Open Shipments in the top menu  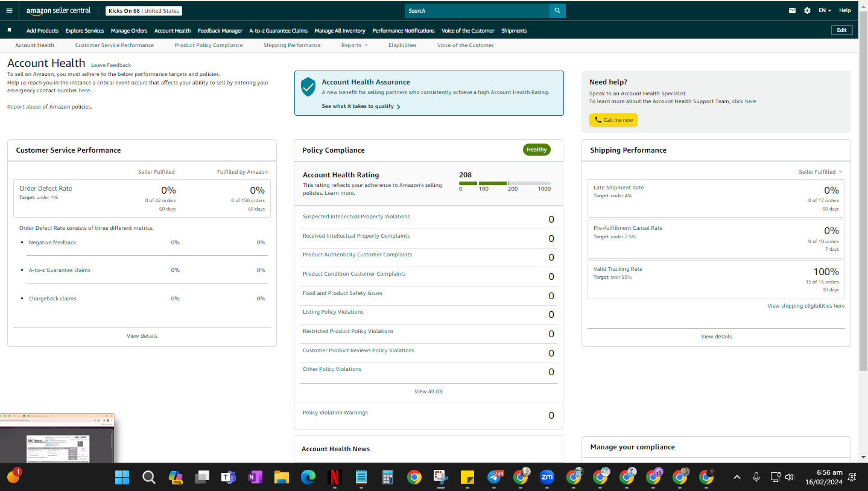pos(514,31)
